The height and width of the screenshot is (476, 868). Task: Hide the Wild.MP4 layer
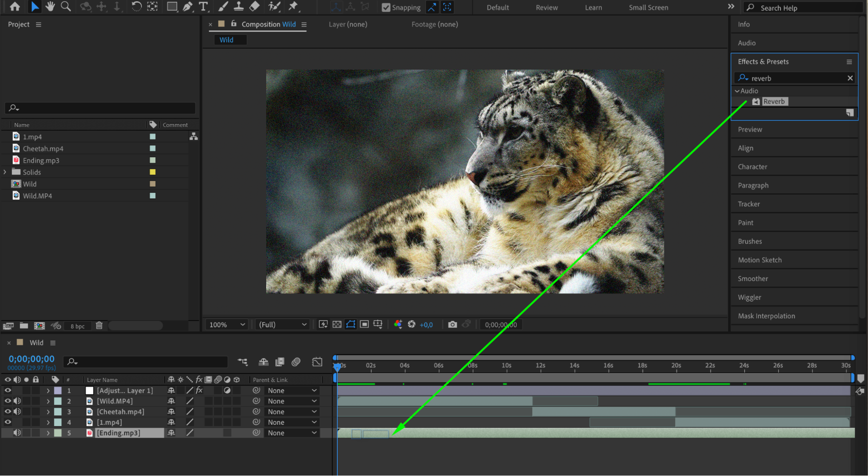click(x=8, y=401)
